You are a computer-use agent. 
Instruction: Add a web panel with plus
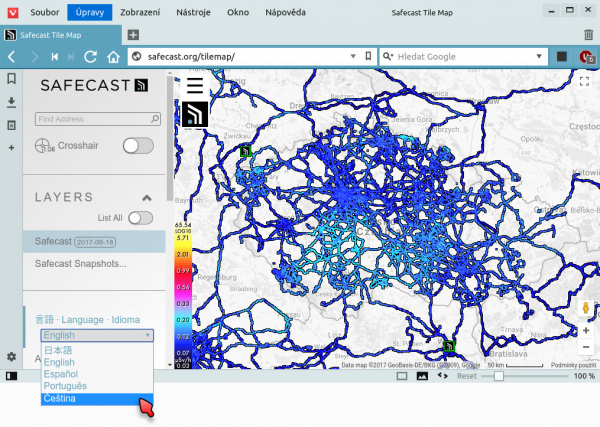11,148
